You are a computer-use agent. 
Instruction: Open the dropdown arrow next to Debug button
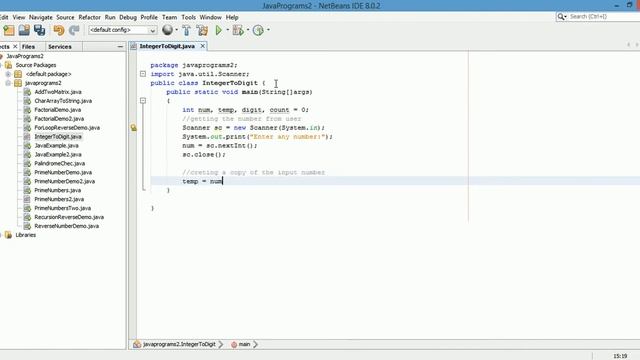(248, 30)
